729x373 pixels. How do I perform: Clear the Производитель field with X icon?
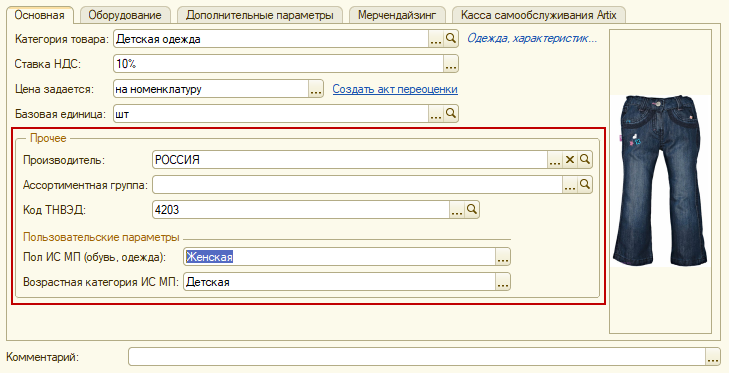tap(570, 160)
